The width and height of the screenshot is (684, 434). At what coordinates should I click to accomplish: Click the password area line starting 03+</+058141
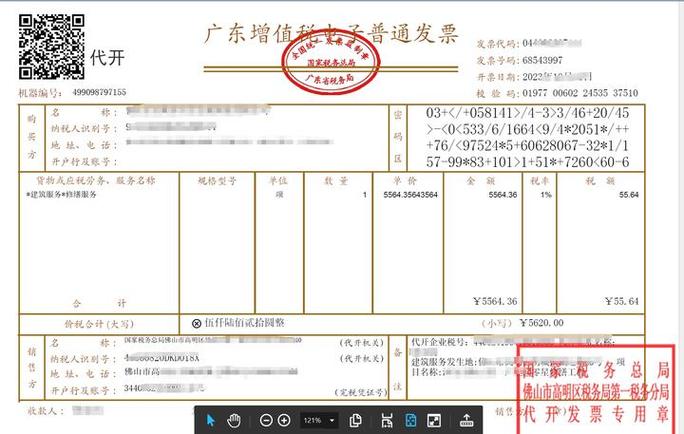click(x=527, y=113)
